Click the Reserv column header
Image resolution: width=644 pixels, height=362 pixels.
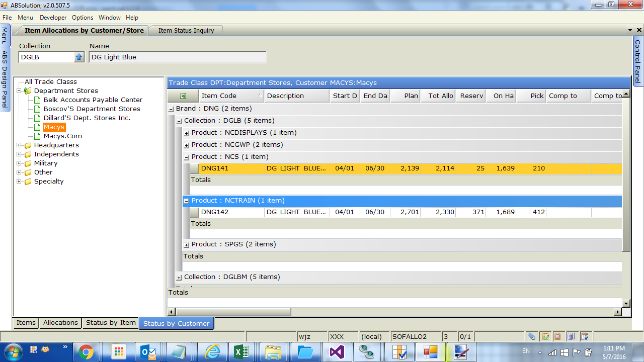tap(470, 96)
